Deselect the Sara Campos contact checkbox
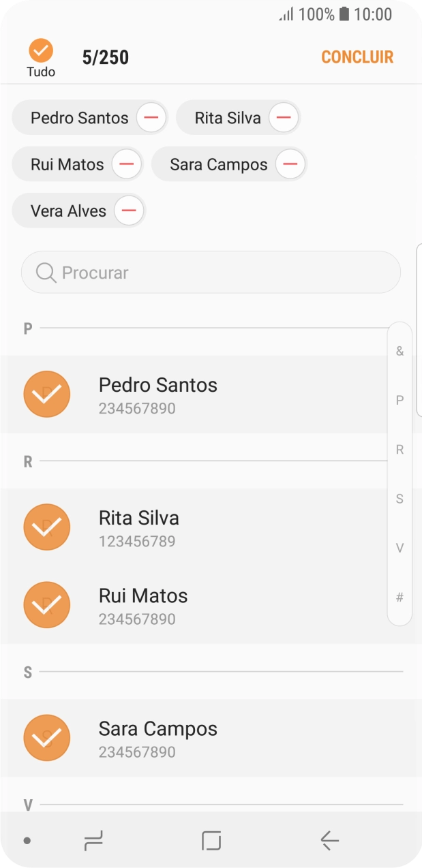Image resolution: width=422 pixels, height=868 pixels. click(47, 738)
